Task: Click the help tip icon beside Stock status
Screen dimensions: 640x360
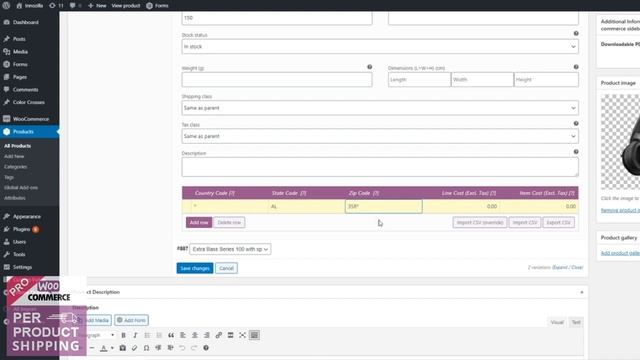Action: (576, 33)
